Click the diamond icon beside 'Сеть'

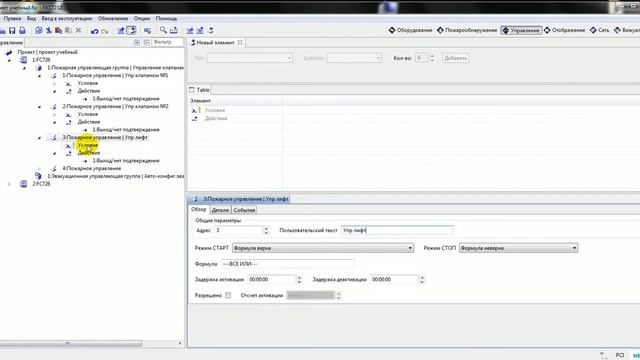point(593,30)
